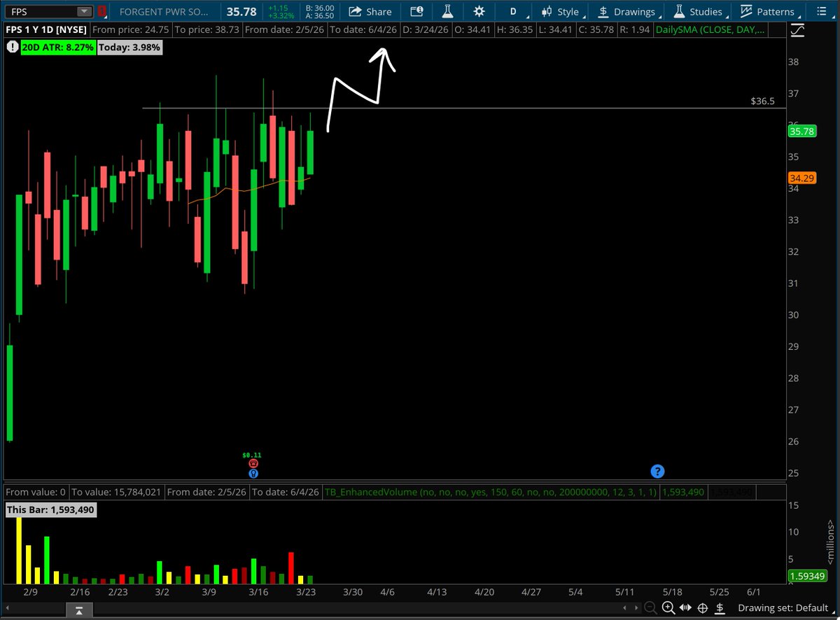Click the 3/23 date label on time axis

[306, 591]
